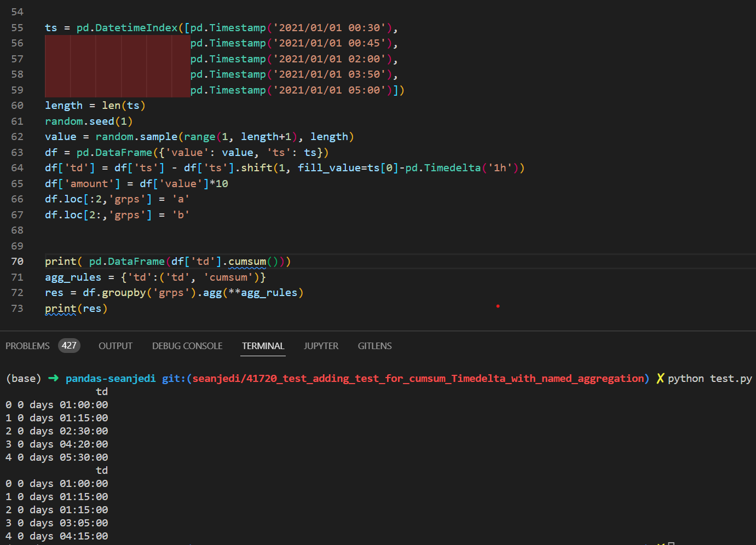Click 'pandas-seanjedi' directory in terminal prompt
The width and height of the screenshot is (756, 545).
tap(111, 379)
